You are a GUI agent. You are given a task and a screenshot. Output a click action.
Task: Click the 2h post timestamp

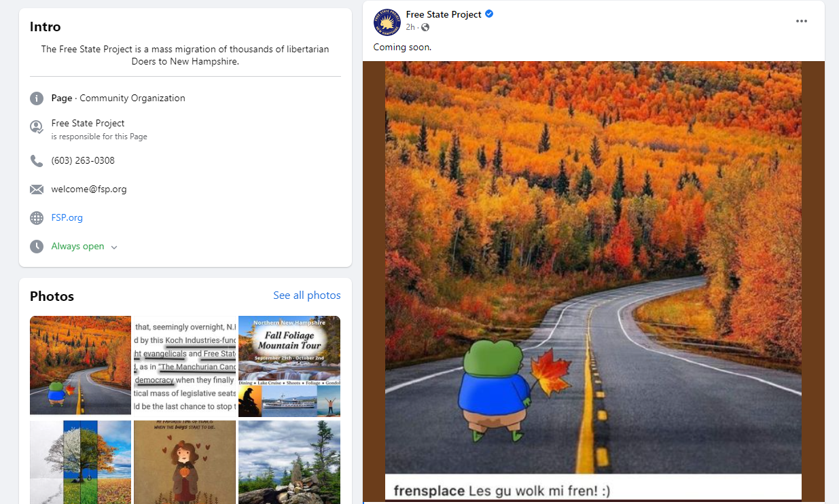click(410, 27)
